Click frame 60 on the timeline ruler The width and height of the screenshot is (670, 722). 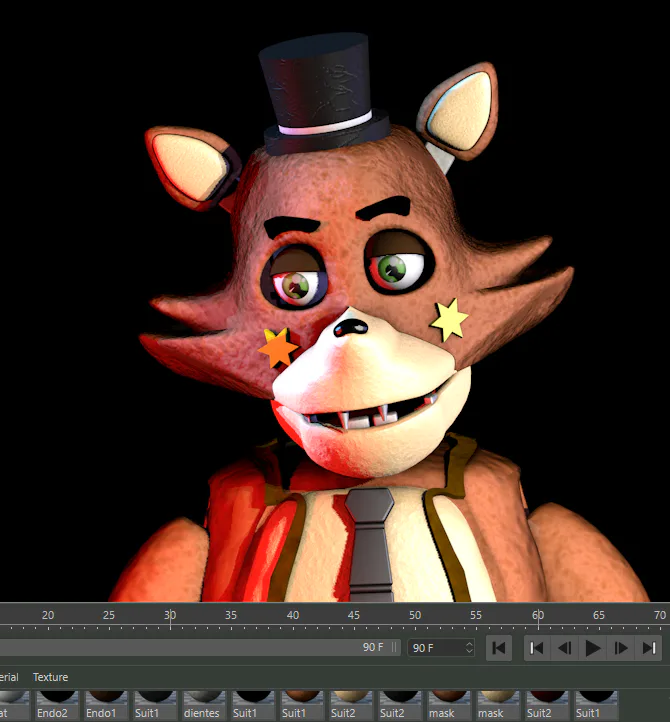coord(538,615)
